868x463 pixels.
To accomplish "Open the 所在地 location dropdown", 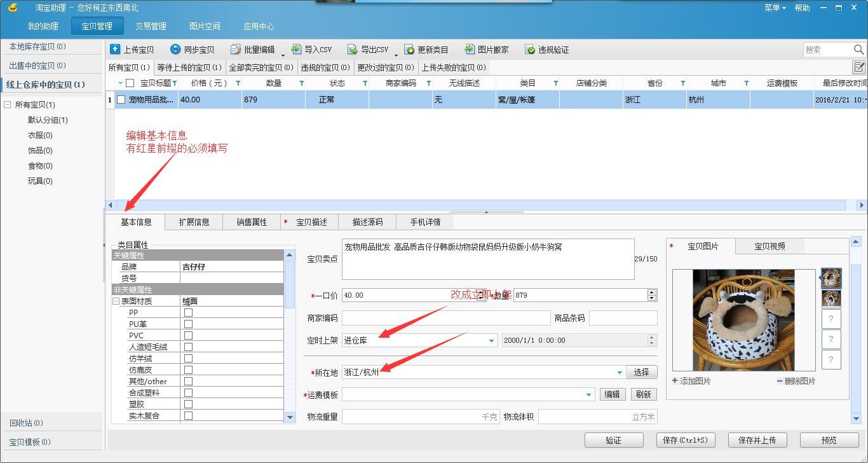I will point(619,371).
